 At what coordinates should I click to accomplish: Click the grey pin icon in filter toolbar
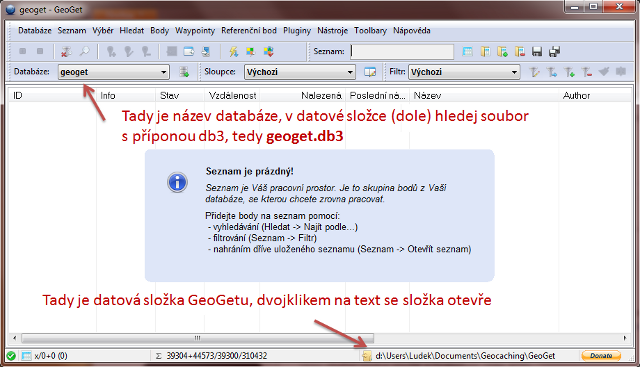tap(604, 72)
